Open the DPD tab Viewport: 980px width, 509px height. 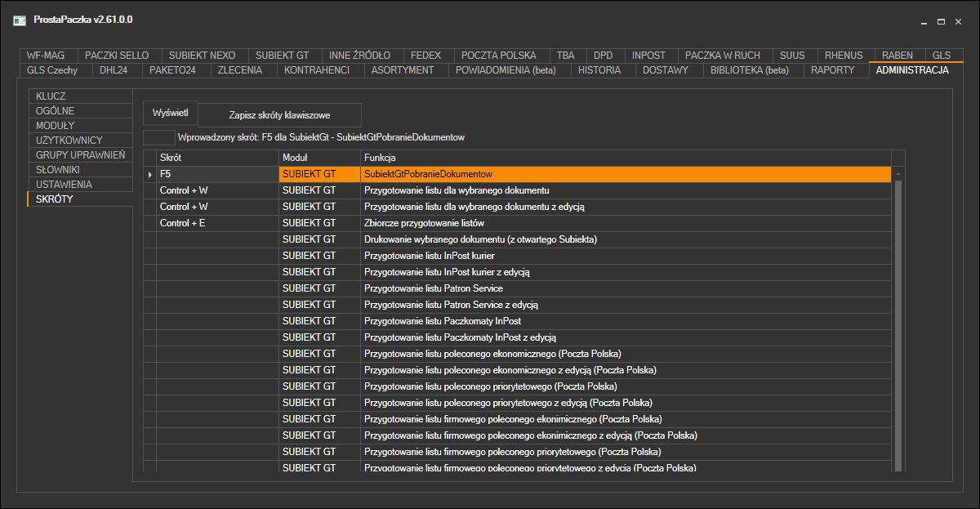click(604, 56)
